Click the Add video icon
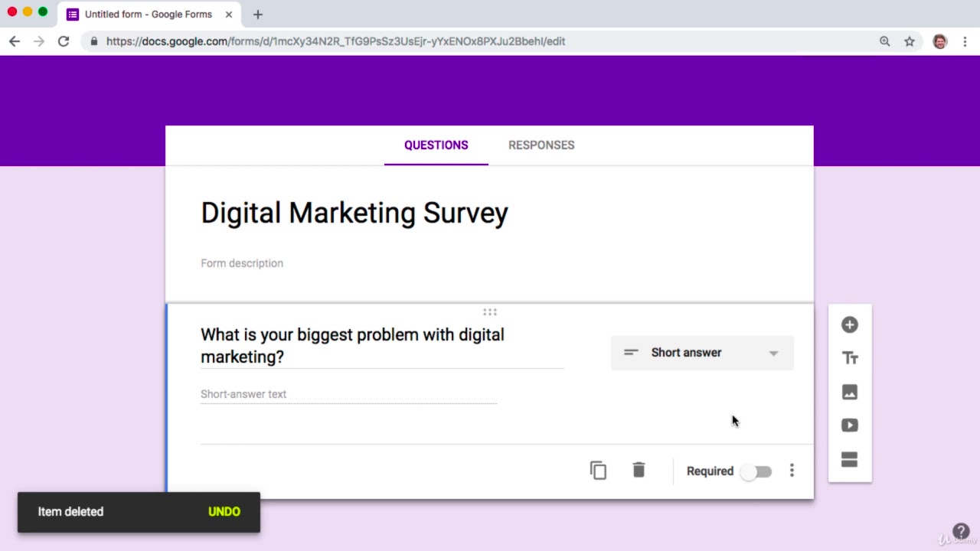Image resolution: width=980 pixels, height=551 pixels. pyautogui.click(x=849, y=425)
